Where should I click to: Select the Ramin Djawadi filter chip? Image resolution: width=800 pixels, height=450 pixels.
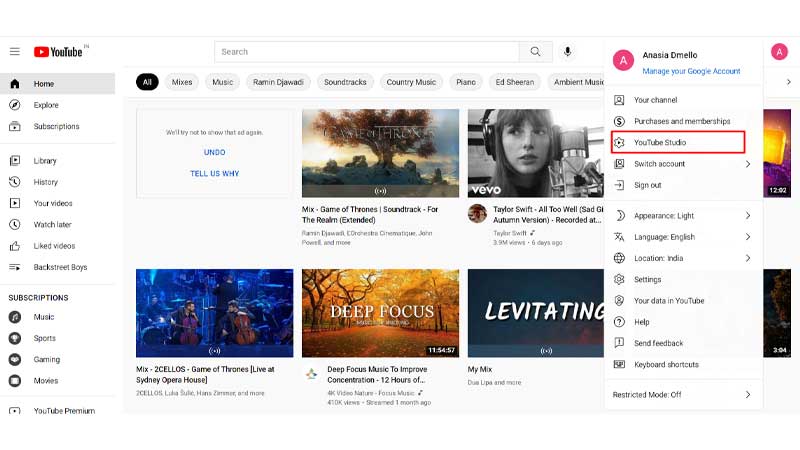point(278,82)
